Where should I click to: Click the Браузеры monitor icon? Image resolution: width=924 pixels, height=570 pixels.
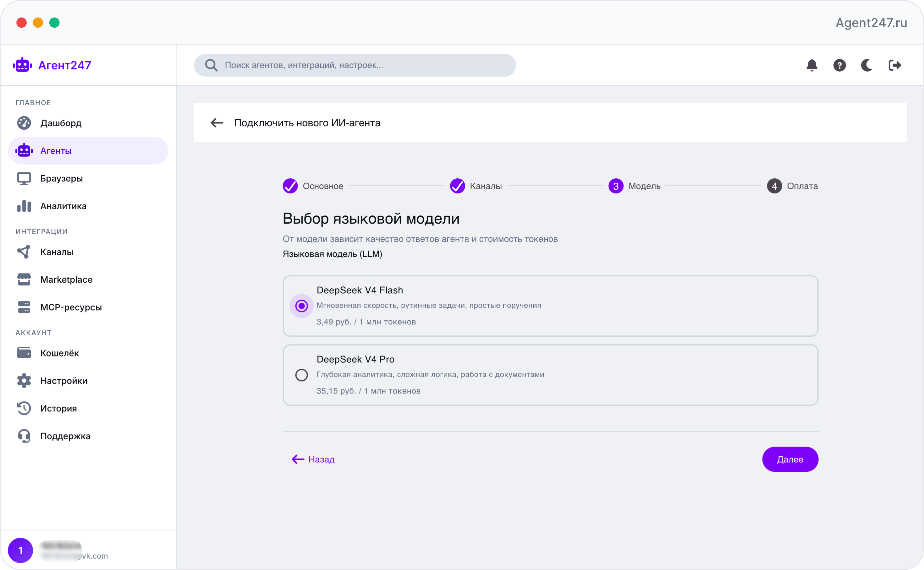tap(24, 178)
